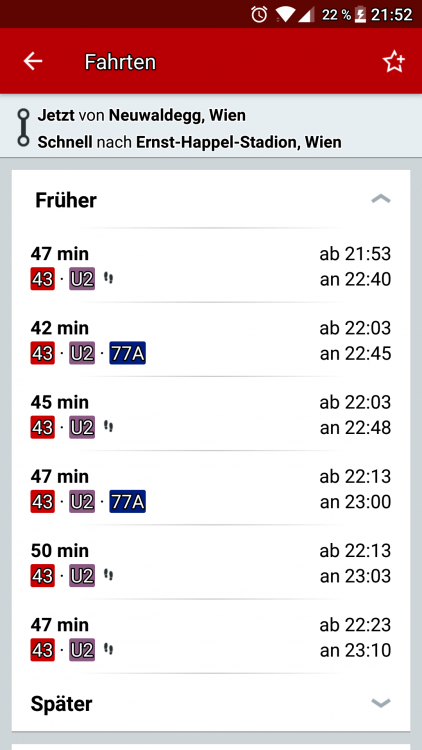Tap the Früher heading label
Image resolution: width=422 pixels, height=750 pixels.
click(x=66, y=200)
